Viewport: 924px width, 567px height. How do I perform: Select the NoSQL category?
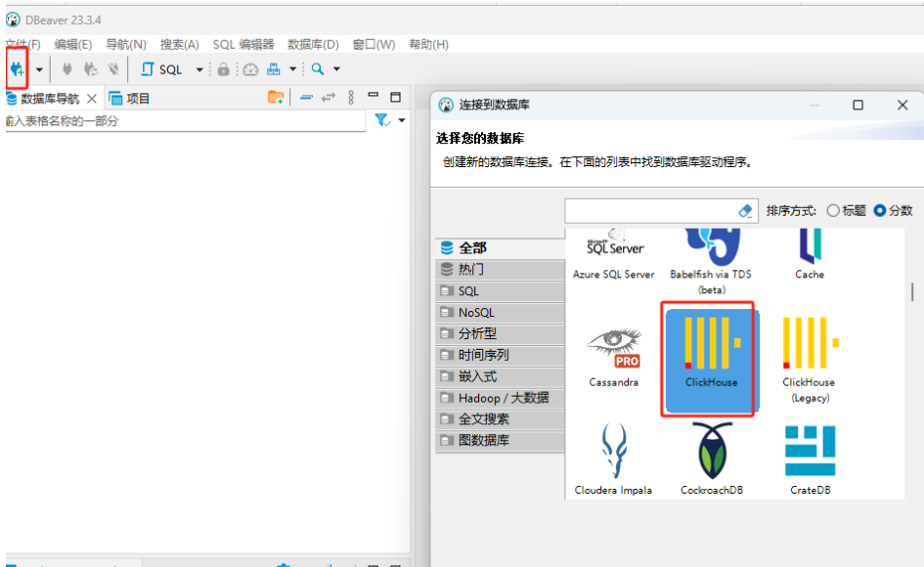tap(500, 313)
